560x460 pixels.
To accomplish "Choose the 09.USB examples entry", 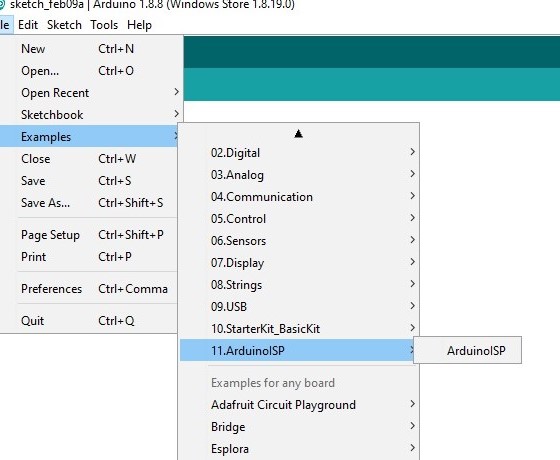I will 299,307.
